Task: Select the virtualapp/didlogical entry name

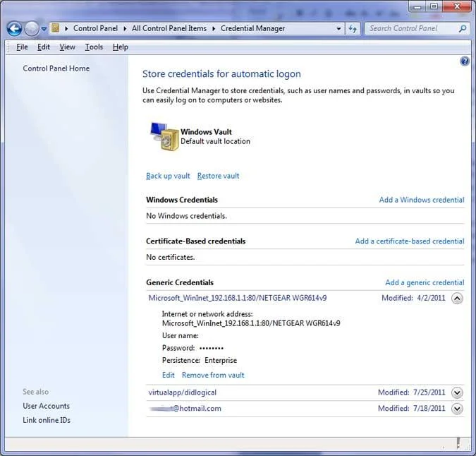Action: [x=182, y=392]
